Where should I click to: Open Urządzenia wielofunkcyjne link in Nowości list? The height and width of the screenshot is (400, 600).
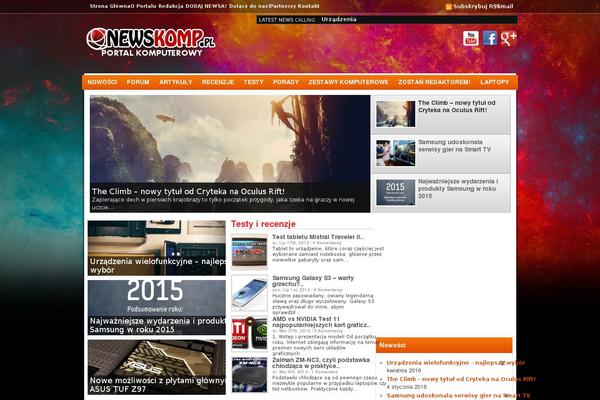[x=455, y=362]
